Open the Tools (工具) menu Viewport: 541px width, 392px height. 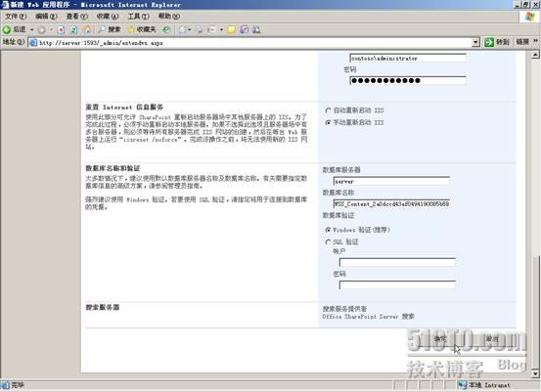pyautogui.click(x=138, y=17)
